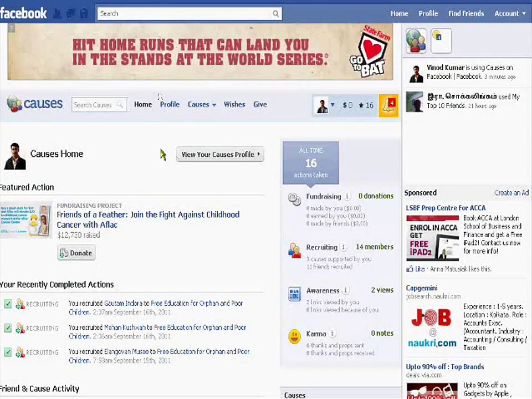Open Facebook friend requests icon
Image resolution: width=532 pixels, height=399 pixels.
coord(58,13)
